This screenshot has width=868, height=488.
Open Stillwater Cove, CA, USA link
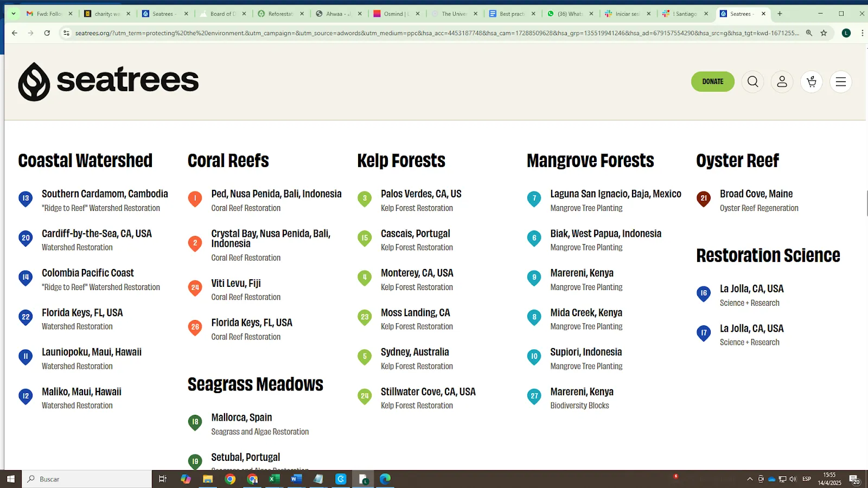(x=428, y=391)
